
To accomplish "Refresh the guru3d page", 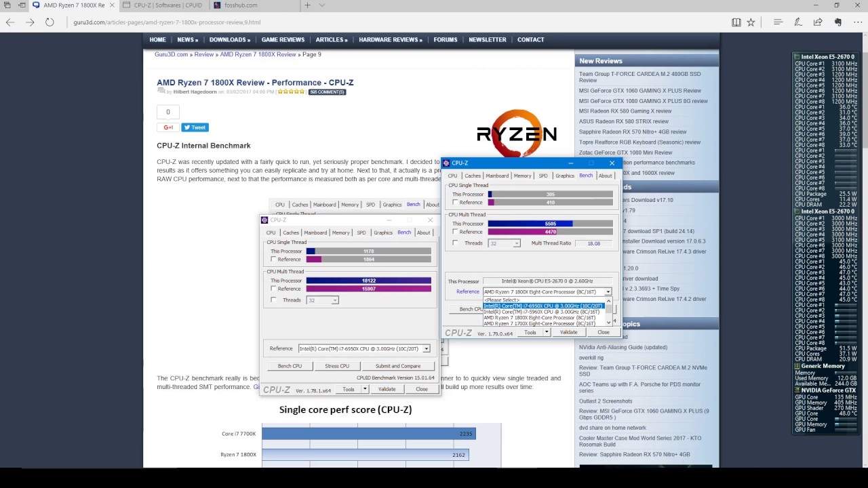I will [x=50, y=22].
